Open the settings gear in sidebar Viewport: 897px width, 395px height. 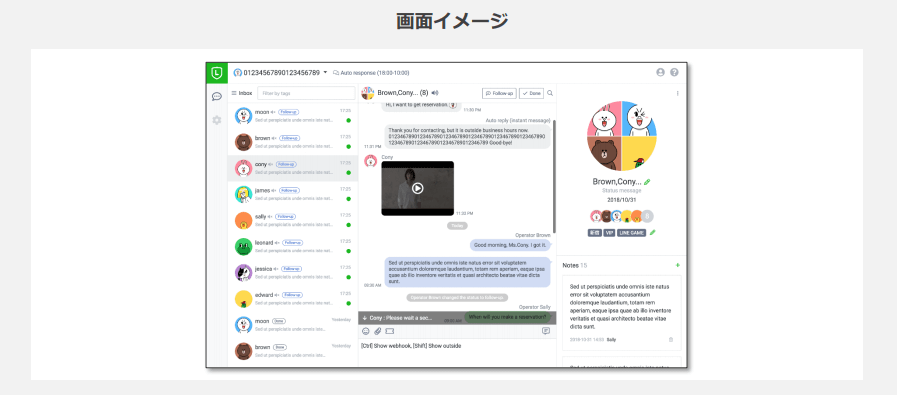tap(217, 120)
